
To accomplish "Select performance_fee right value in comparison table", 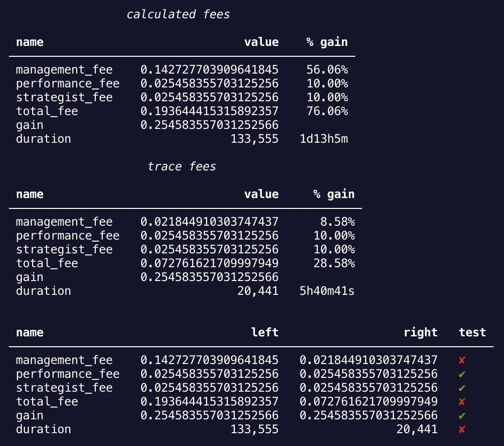I will [x=369, y=374].
